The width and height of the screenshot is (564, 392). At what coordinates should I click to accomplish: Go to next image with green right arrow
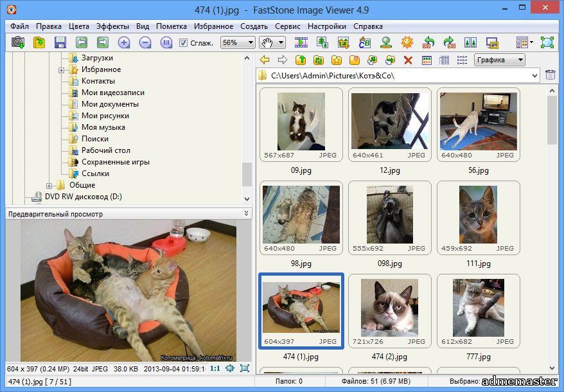click(103, 42)
